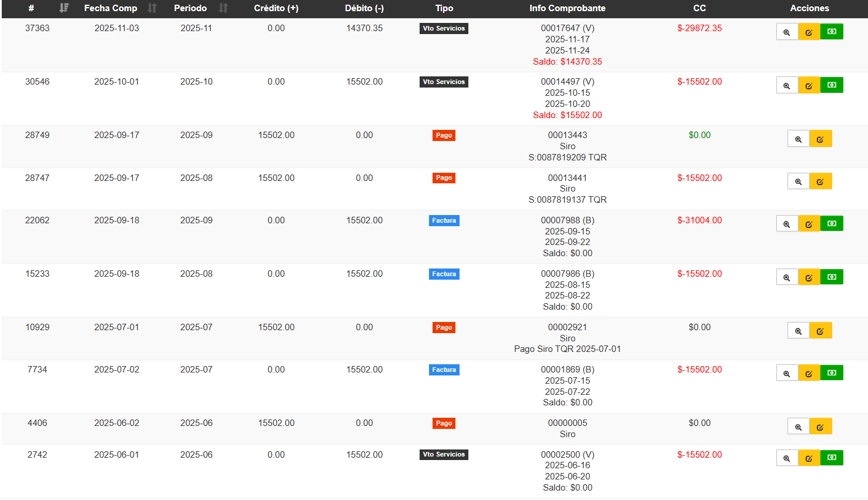Click the Crédito (+) column header
This screenshot has height=500, width=868.
276,8
